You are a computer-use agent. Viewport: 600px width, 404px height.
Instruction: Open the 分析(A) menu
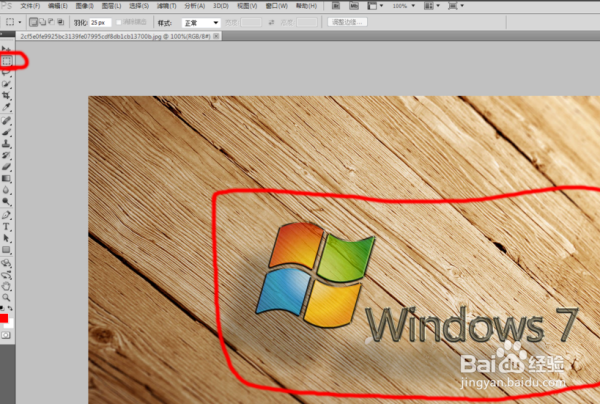pos(194,6)
